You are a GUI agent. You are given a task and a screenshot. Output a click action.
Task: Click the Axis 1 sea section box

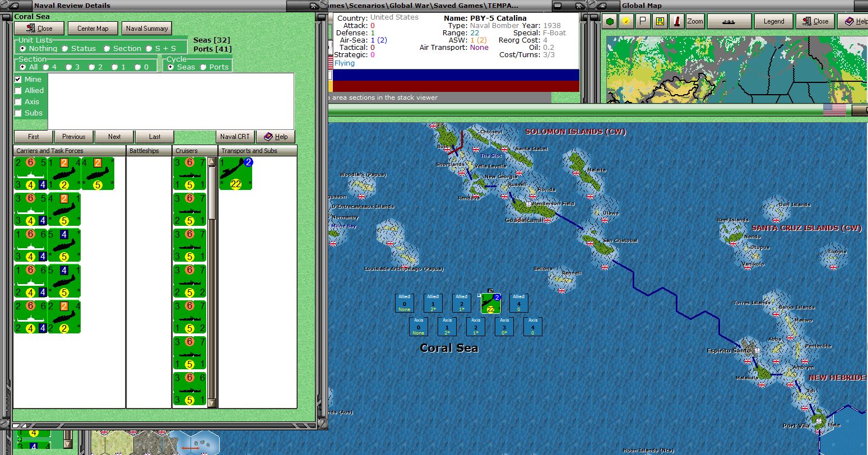[447, 327]
